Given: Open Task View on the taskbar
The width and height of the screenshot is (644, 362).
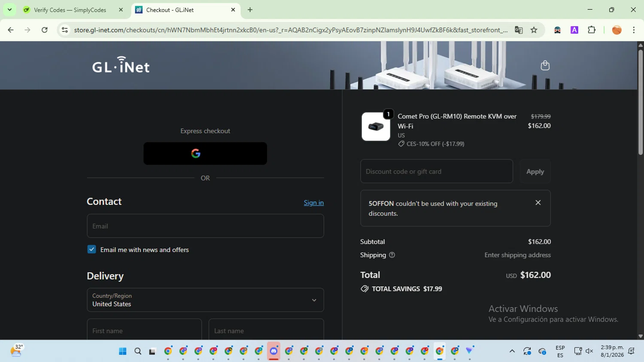Looking at the screenshot, I should pos(152,351).
